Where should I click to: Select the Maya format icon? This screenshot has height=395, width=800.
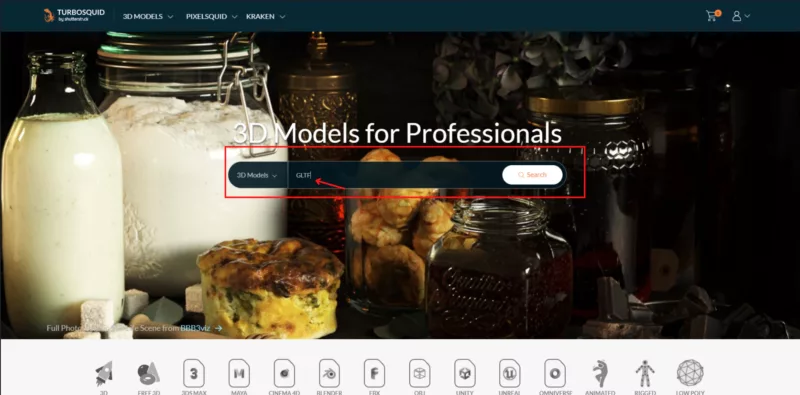[239, 374]
